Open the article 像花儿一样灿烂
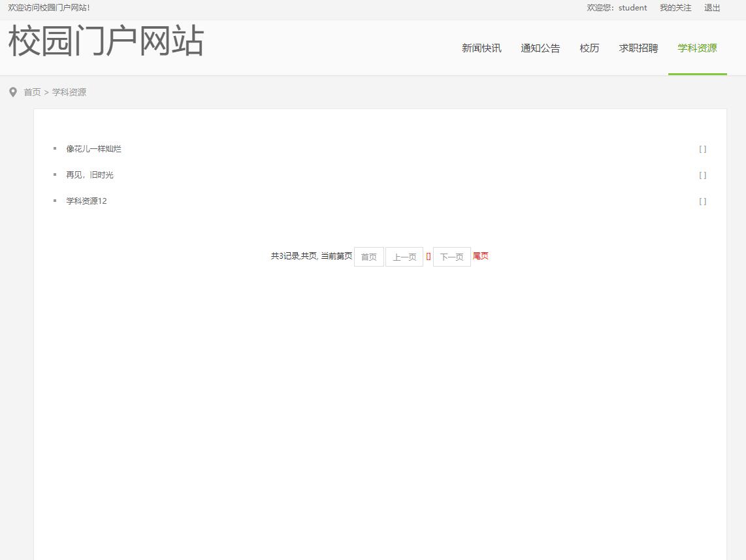This screenshot has width=746, height=560. tap(93, 148)
